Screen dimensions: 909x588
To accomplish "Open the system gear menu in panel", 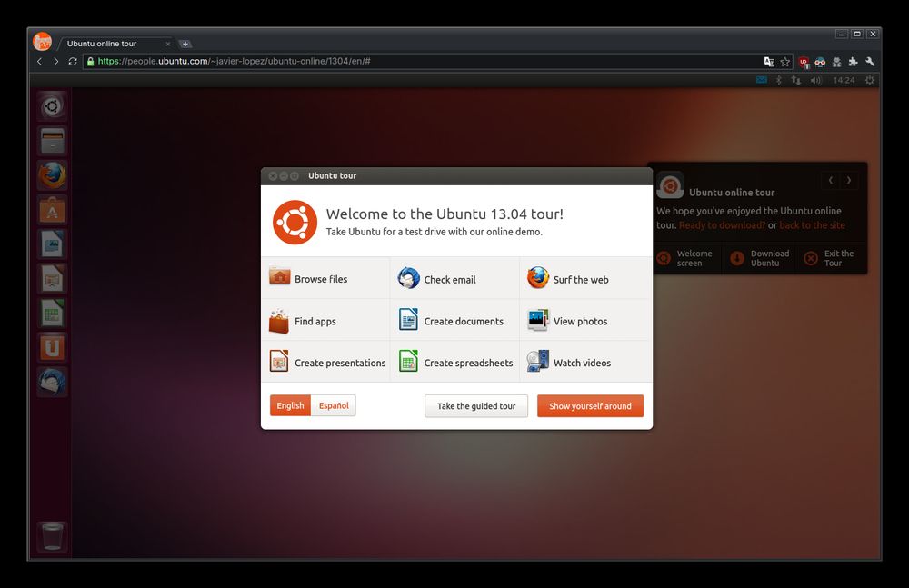I will pyautogui.click(x=870, y=80).
